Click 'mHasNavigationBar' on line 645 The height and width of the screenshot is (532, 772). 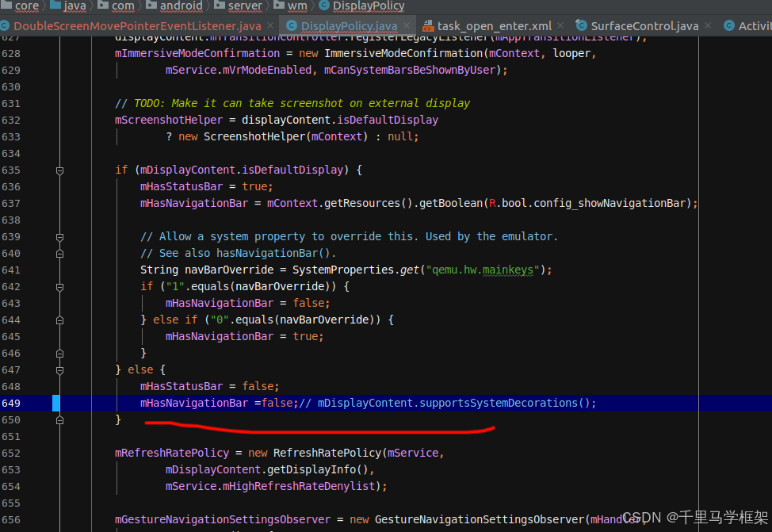click(220, 336)
